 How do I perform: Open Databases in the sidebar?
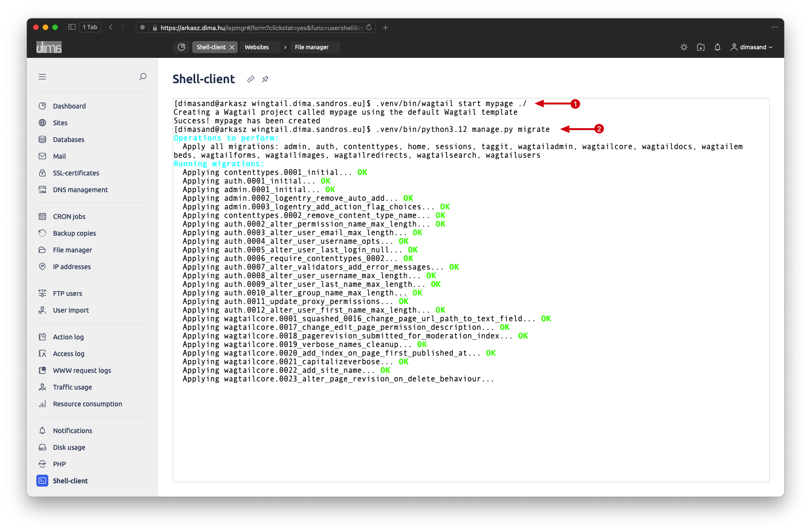pos(68,140)
